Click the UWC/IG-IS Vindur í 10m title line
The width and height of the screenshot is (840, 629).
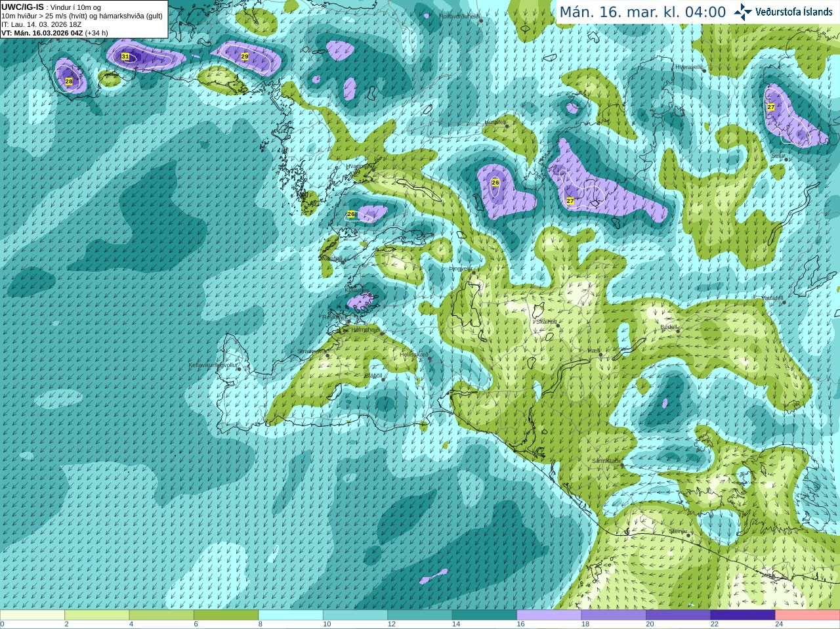point(51,7)
